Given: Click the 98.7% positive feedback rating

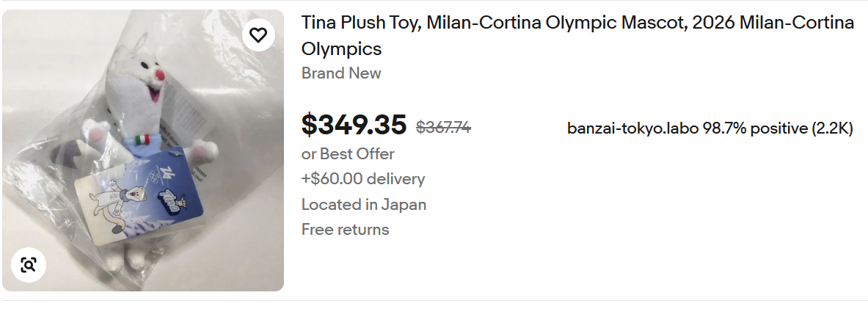Looking at the screenshot, I should 754,128.
